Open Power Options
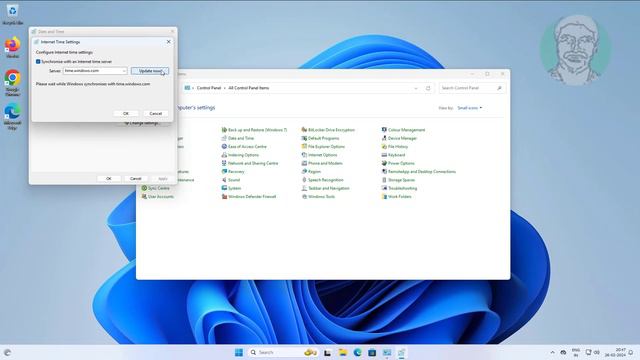640x360 pixels. 398,163
